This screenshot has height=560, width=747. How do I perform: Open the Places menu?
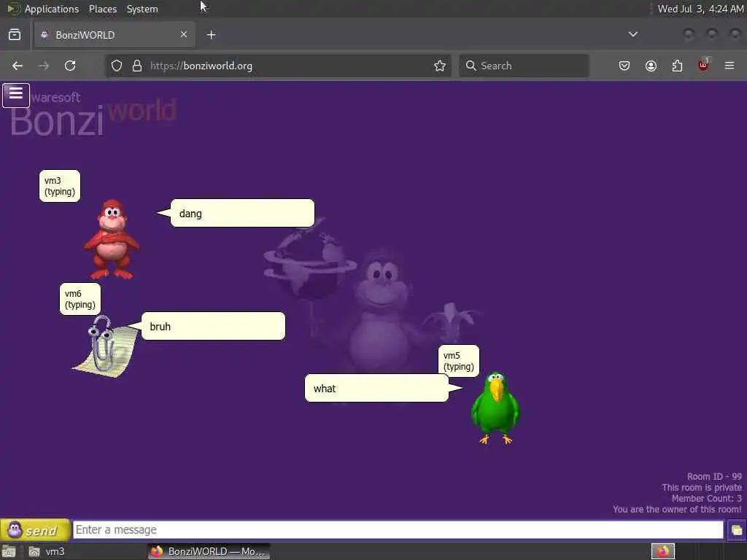(103, 9)
